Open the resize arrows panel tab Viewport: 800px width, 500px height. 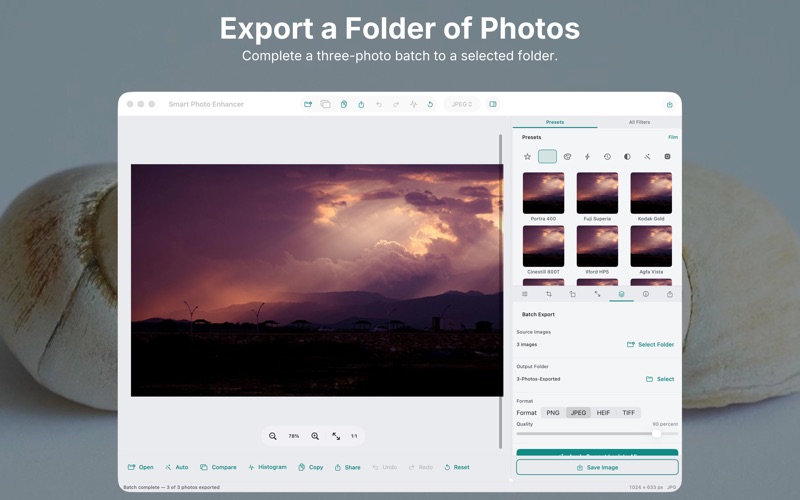tap(597, 294)
